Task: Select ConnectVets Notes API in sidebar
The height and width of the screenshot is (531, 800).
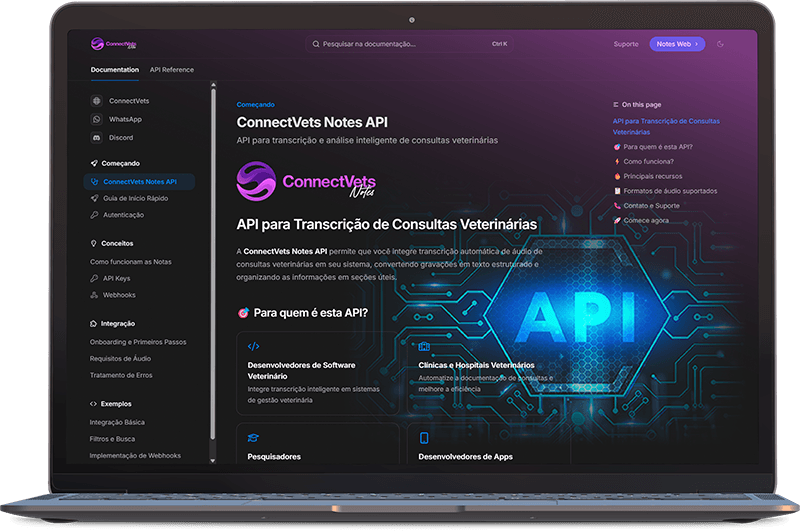Action: pyautogui.click(x=139, y=182)
